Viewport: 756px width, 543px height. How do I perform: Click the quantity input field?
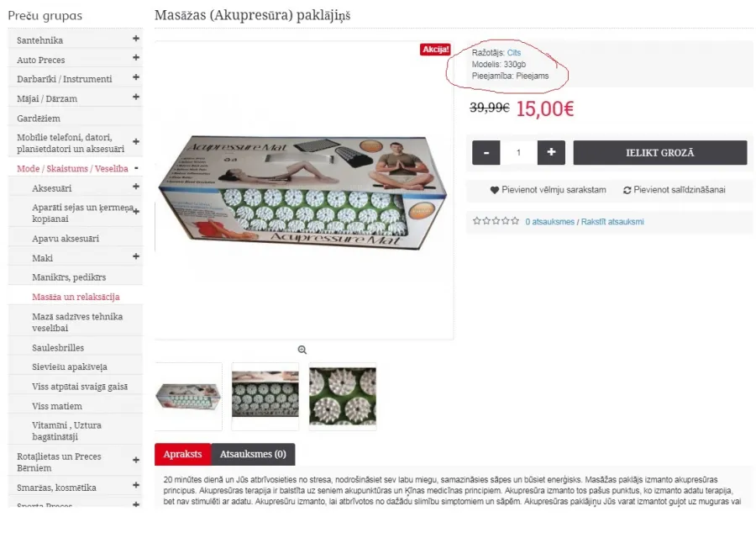(x=519, y=152)
